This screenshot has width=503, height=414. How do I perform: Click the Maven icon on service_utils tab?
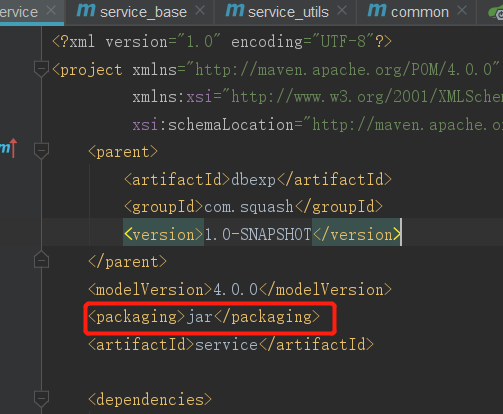pos(235,10)
